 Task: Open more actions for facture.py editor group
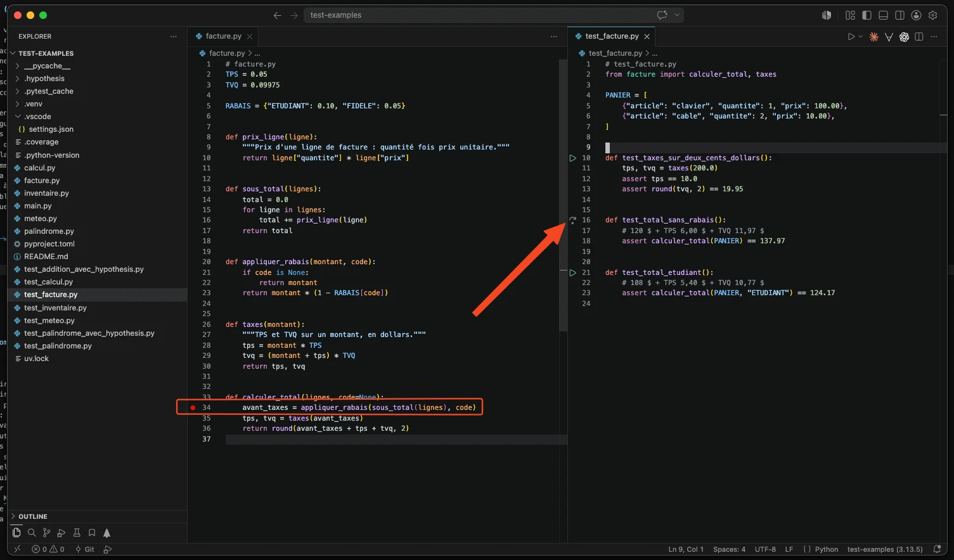554,37
